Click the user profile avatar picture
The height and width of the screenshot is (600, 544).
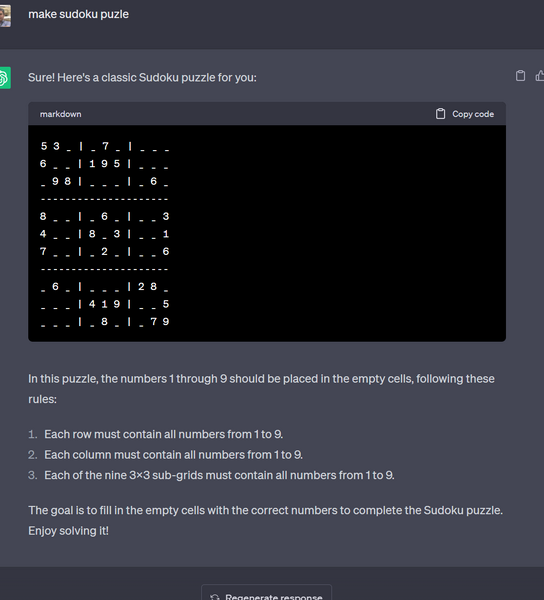[x=5, y=16]
